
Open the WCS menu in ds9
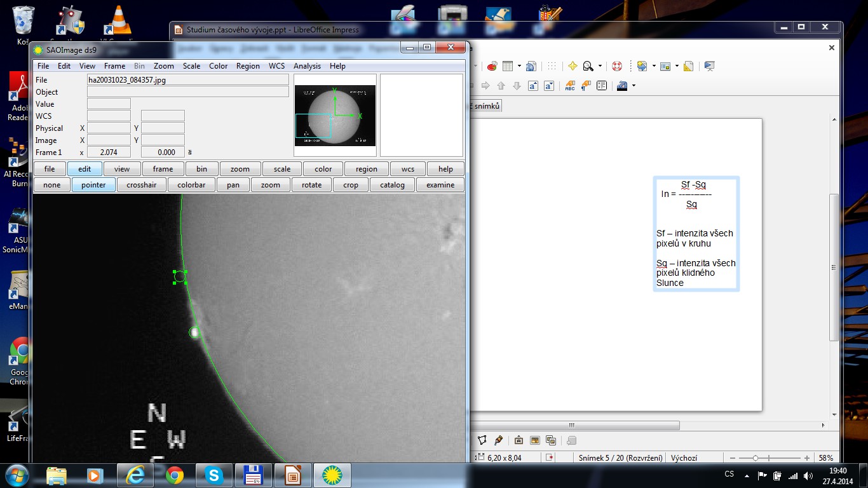coord(276,66)
